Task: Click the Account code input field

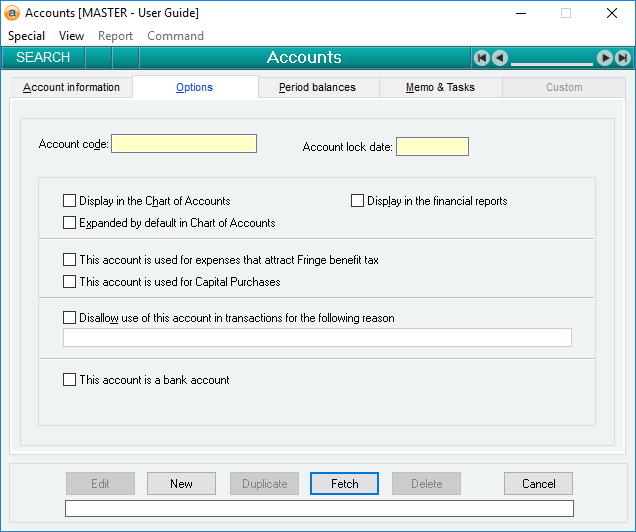Action: point(184,144)
